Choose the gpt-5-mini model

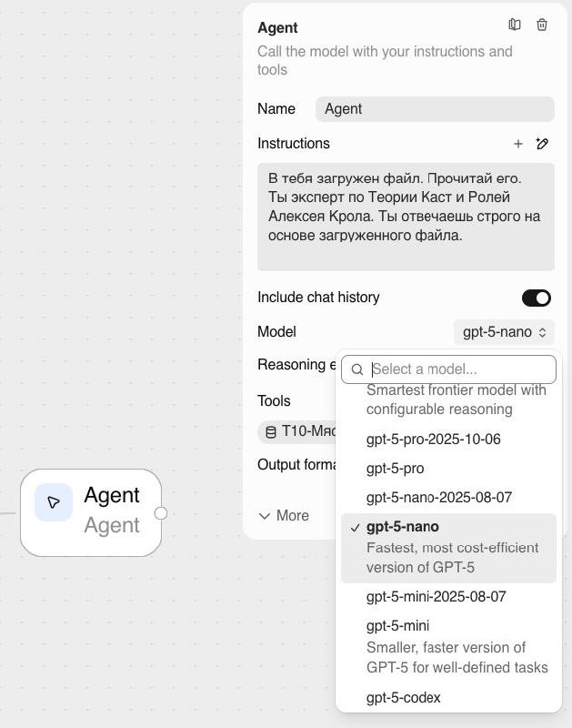click(448, 646)
